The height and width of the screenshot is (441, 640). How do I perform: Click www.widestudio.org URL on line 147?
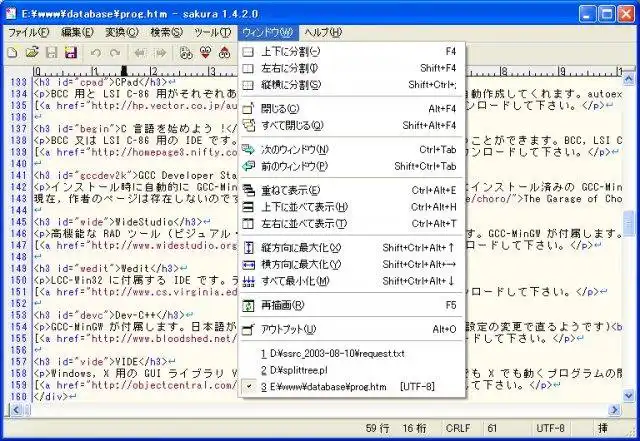[x=164, y=245]
